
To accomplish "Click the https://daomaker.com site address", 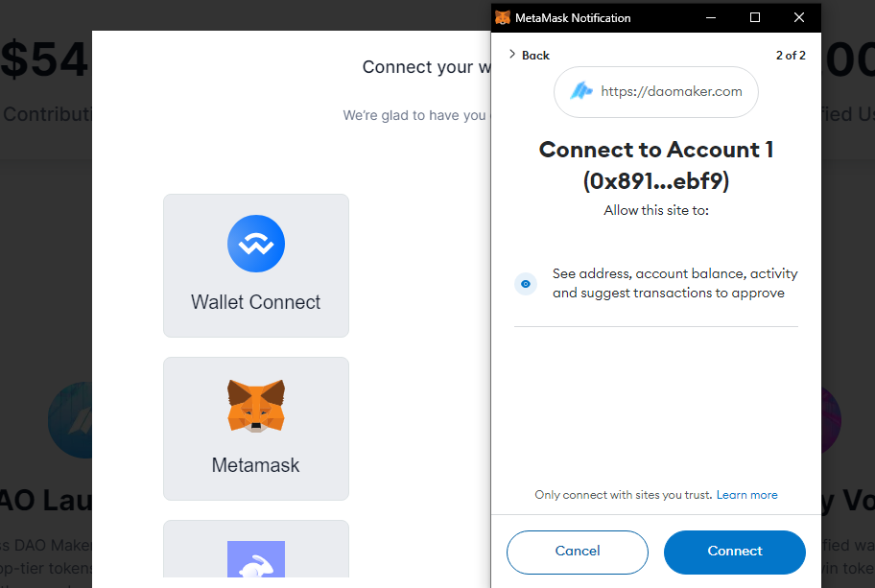I will click(672, 92).
